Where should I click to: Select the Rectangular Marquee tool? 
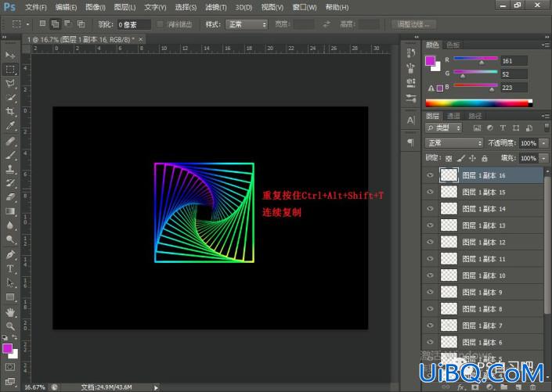coord(10,70)
